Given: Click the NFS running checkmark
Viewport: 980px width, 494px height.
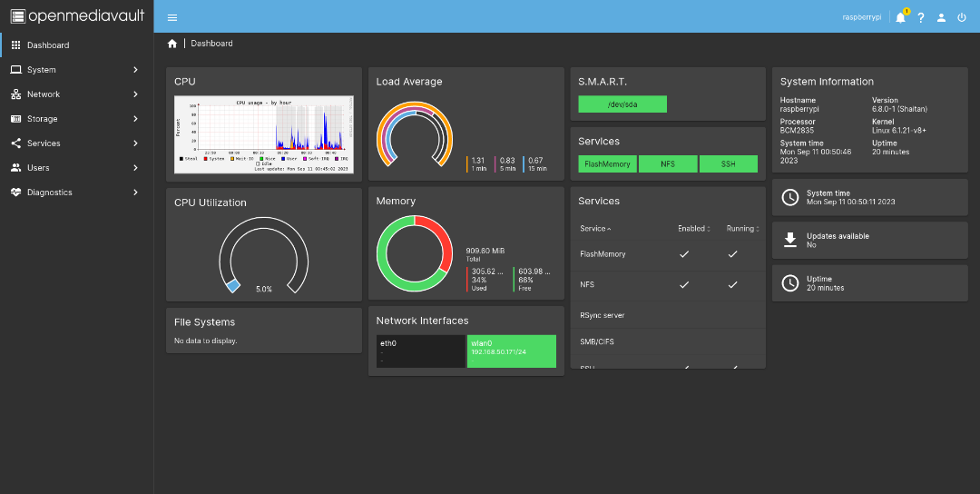Looking at the screenshot, I should point(733,284).
